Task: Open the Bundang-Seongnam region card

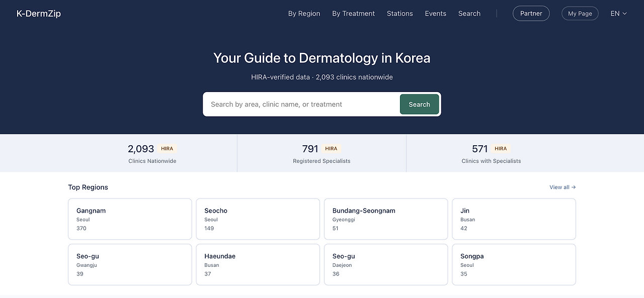Action: click(x=386, y=219)
